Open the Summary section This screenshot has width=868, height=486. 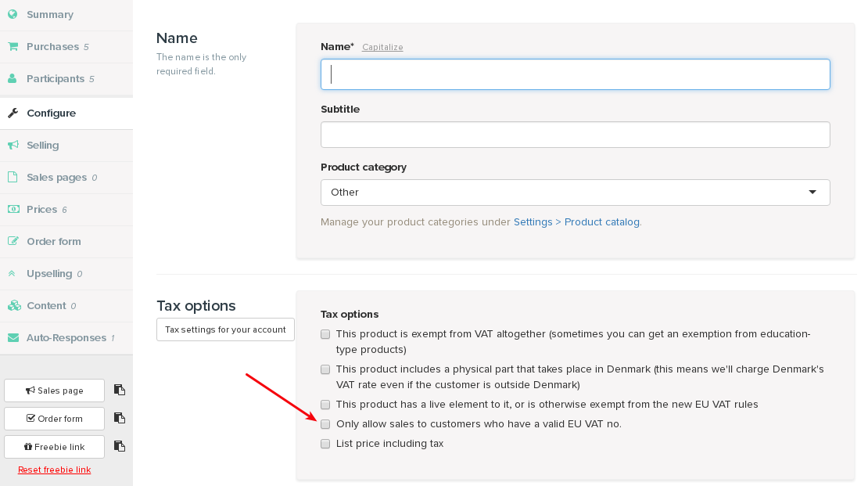(x=66, y=14)
